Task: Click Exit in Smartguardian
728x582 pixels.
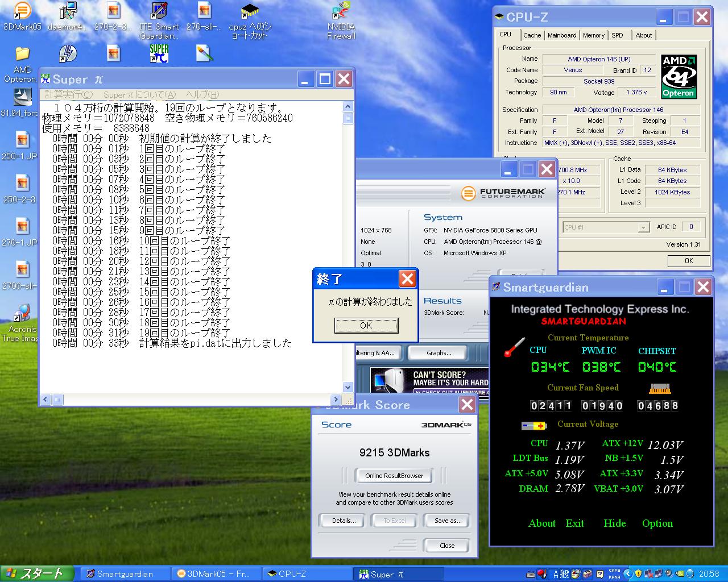Action: (x=574, y=523)
